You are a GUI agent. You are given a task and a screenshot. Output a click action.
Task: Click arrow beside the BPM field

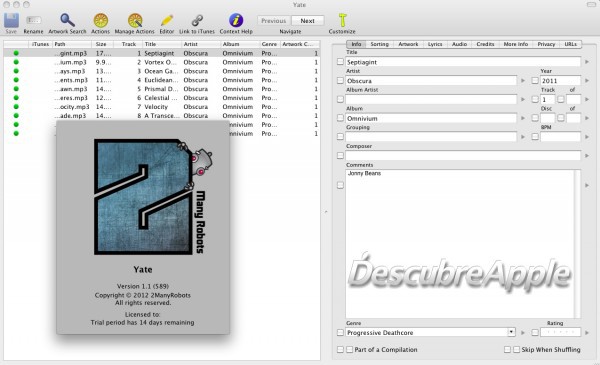tap(587, 137)
